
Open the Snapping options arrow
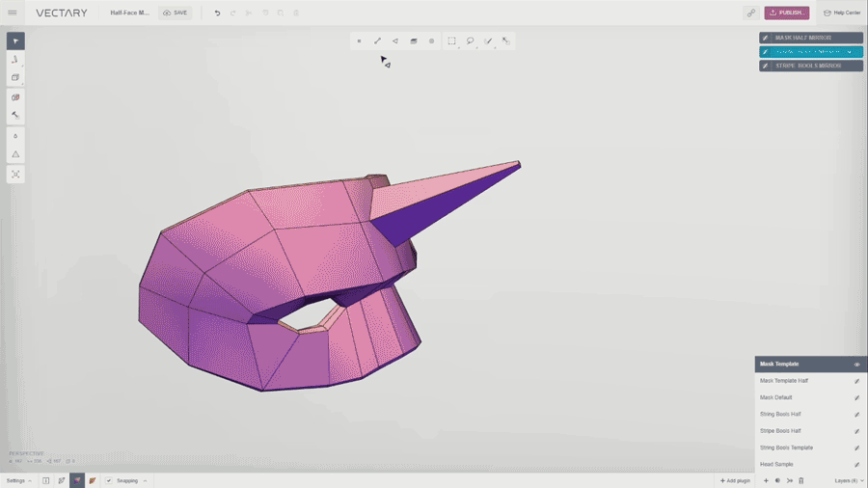click(x=145, y=480)
